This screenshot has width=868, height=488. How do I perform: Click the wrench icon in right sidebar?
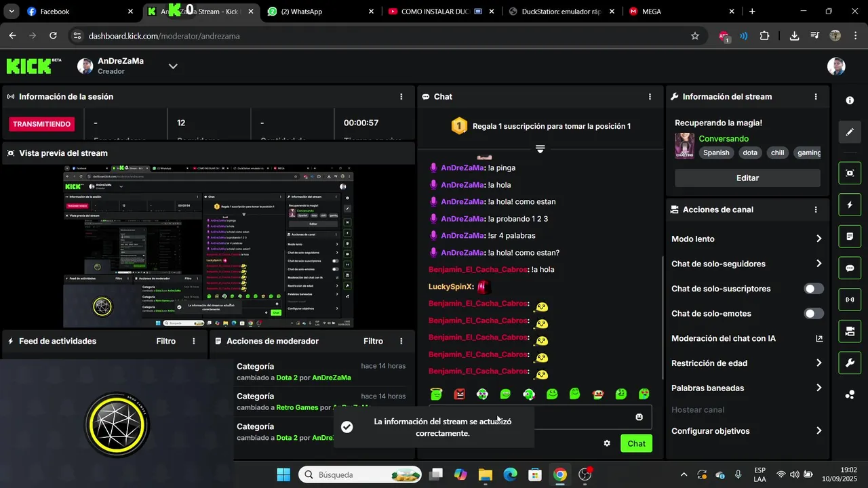tap(850, 363)
